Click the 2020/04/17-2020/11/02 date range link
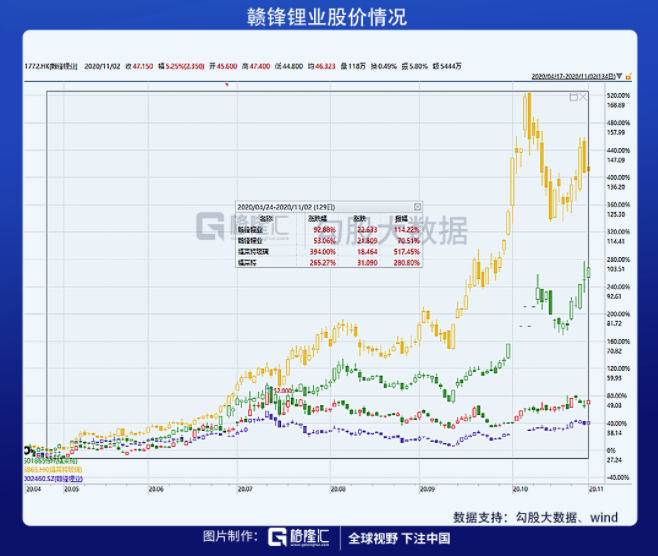Screen dimensions: 658x556 click(573, 76)
